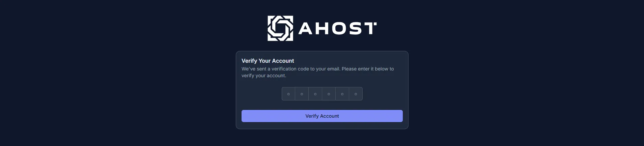The image size is (644, 146).
Task: Click the letter A in the AHOST logo
Action: pos(306,29)
